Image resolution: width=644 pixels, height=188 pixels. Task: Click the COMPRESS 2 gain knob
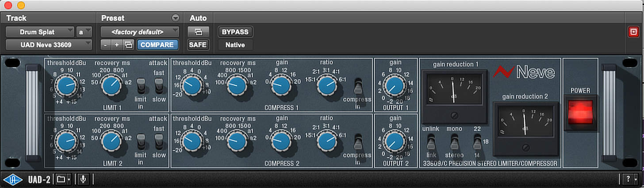(281, 141)
